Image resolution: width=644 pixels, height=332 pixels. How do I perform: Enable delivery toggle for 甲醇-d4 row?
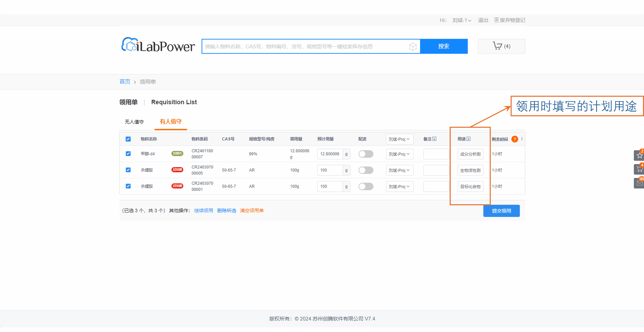366,154
